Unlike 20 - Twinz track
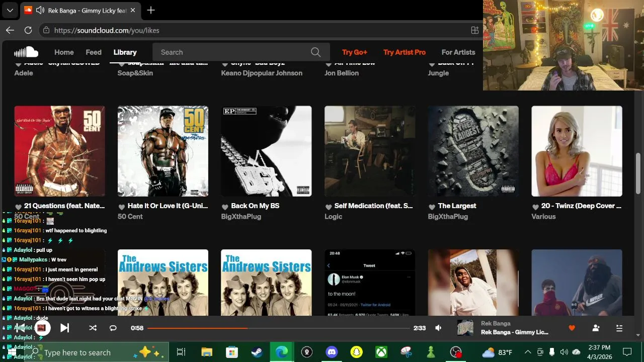644x362 pixels. (x=535, y=207)
